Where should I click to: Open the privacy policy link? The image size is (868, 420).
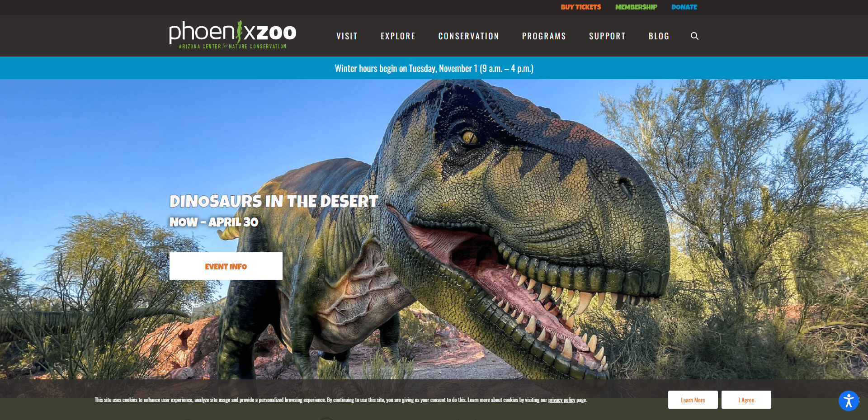pos(561,400)
